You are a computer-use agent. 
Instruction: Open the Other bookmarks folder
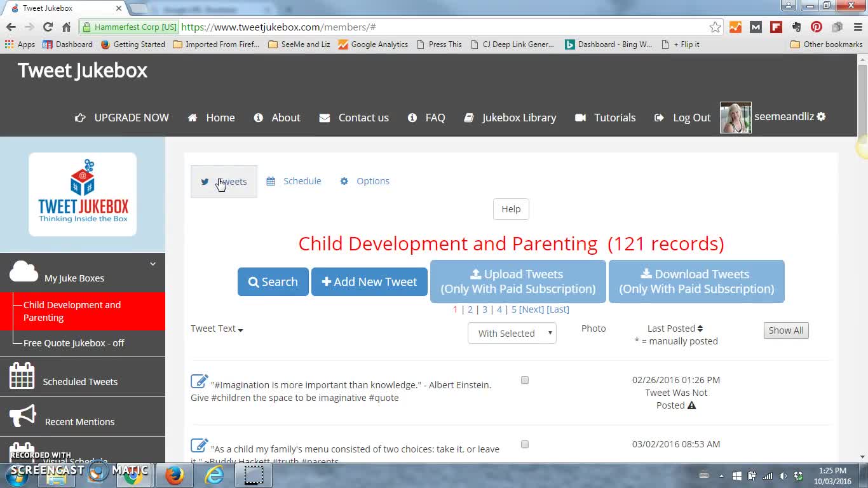click(x=827, y=44)
